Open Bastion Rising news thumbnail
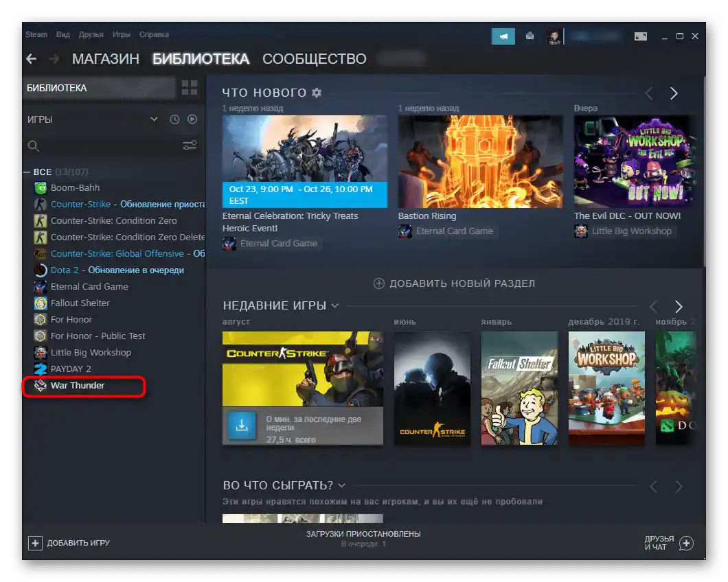The height and width of the screenshot is (582, 728). coord(481,161)
